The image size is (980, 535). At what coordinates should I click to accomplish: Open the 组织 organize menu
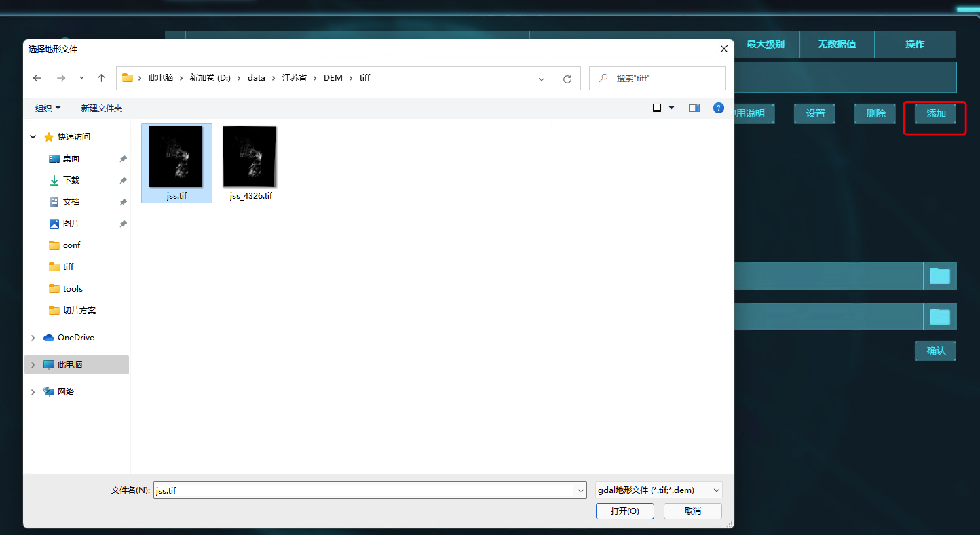48,108
